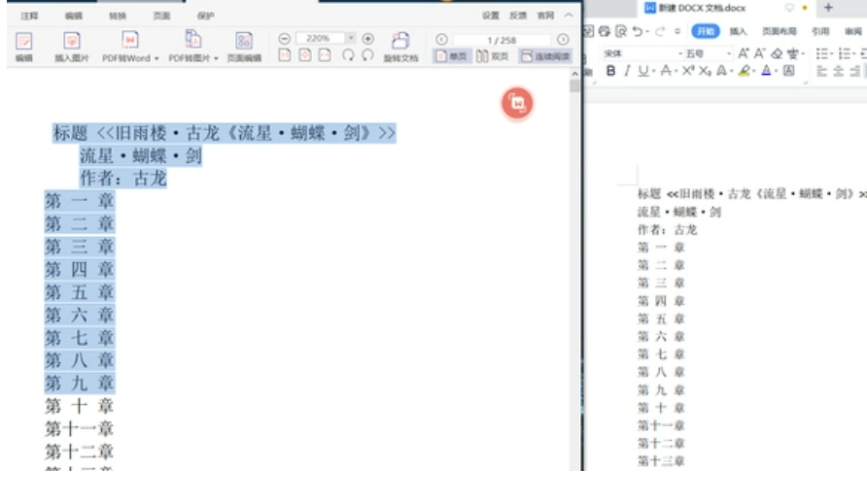Zoom in with the plus button
The image size is (867, 504).
click(x=367, y=39)
